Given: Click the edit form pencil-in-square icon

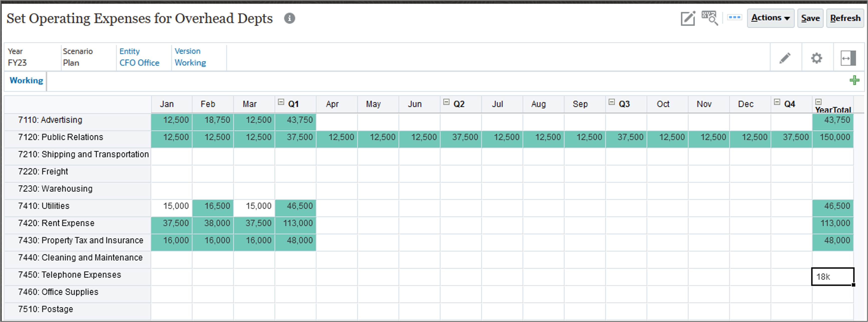Looking at the screenshot, I should tap(688, 18).
